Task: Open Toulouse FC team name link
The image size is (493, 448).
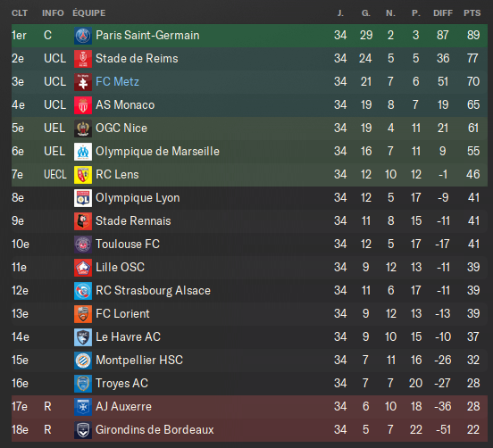Action: pyautogui.click(x=128, y=245)
